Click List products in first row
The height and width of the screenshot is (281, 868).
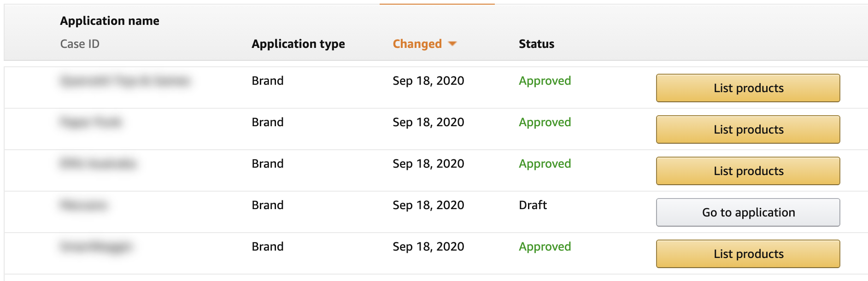click(748, 88)
